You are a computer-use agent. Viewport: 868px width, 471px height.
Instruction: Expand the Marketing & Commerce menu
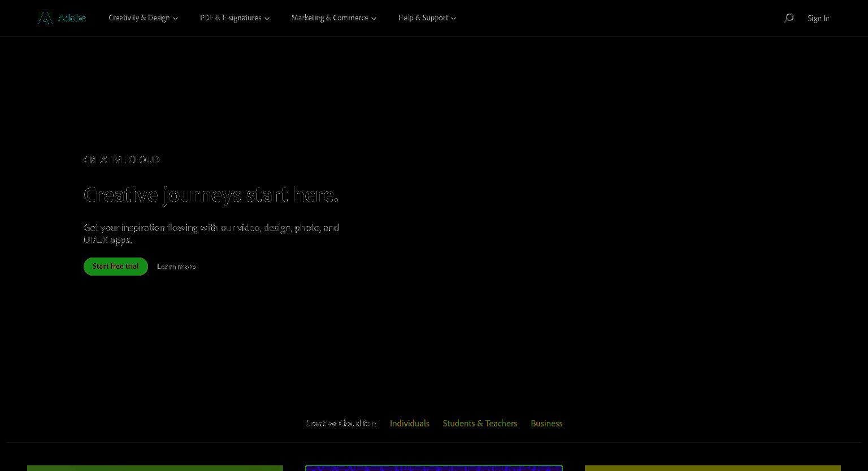(x=333, y=18)
